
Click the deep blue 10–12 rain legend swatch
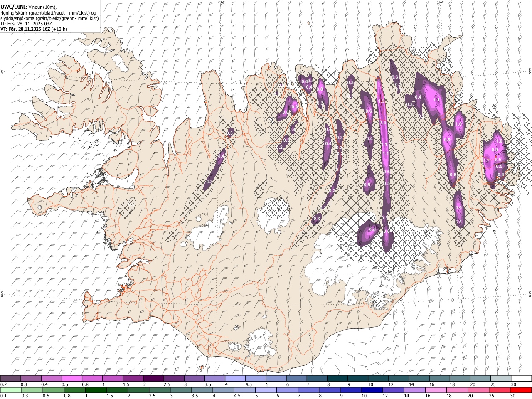tap(372, 390)
